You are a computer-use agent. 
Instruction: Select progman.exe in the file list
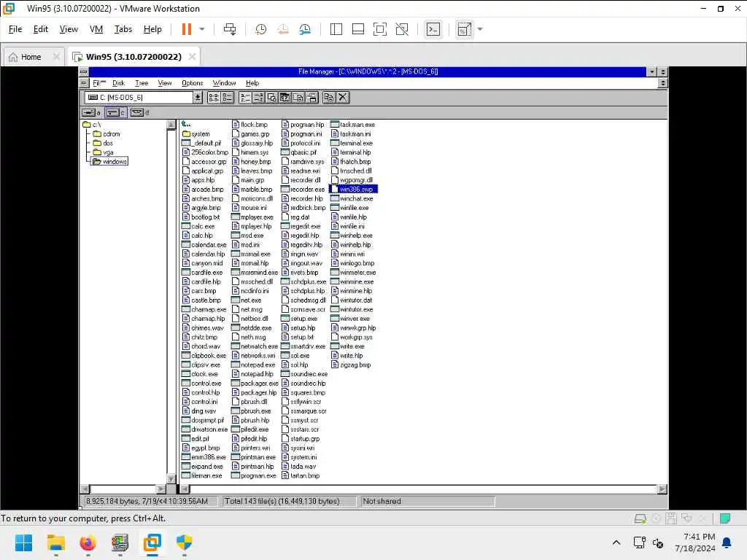point(254,475)
